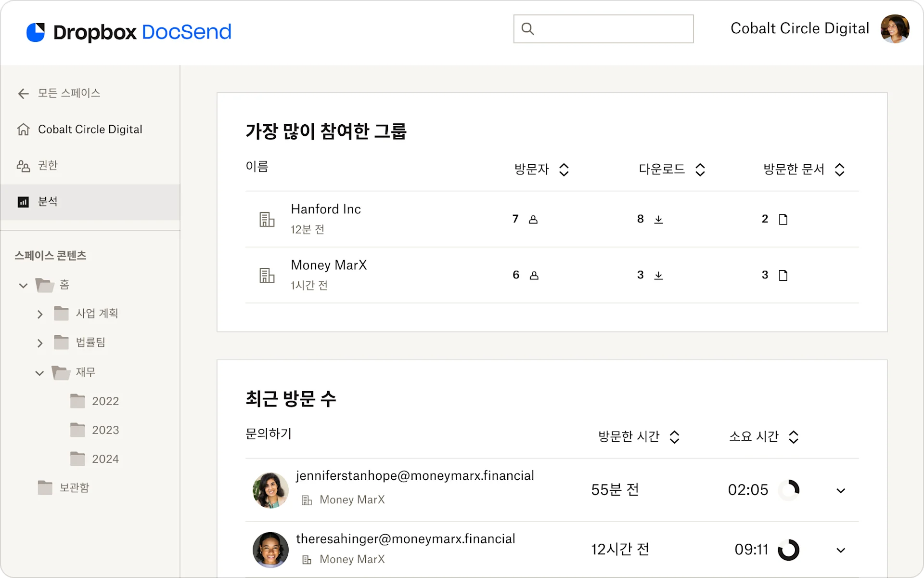Screen dimensions: 924x578
Task: Select 2022 folder label
Action: (105, 401)
